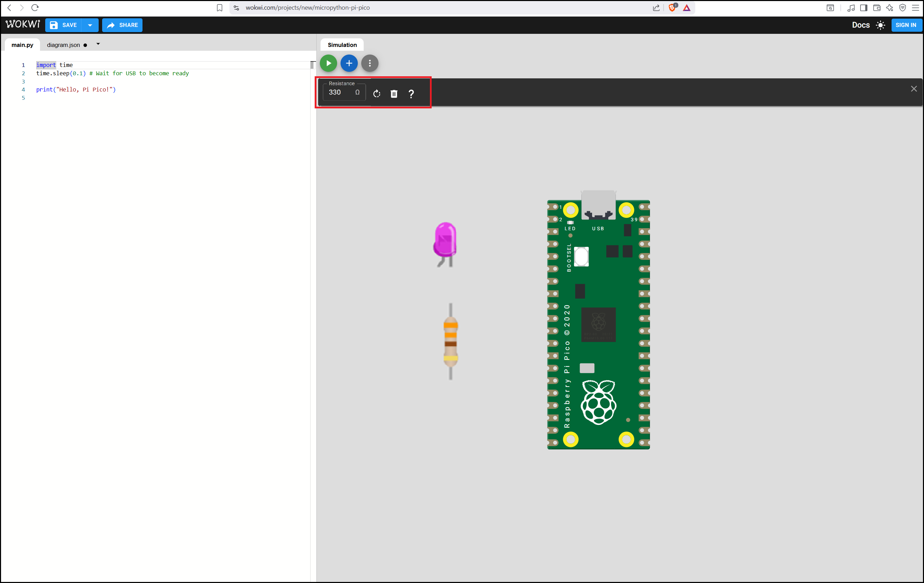Click line number 5 in the editor gutter
924x583 pixels.
pos(23,98)
